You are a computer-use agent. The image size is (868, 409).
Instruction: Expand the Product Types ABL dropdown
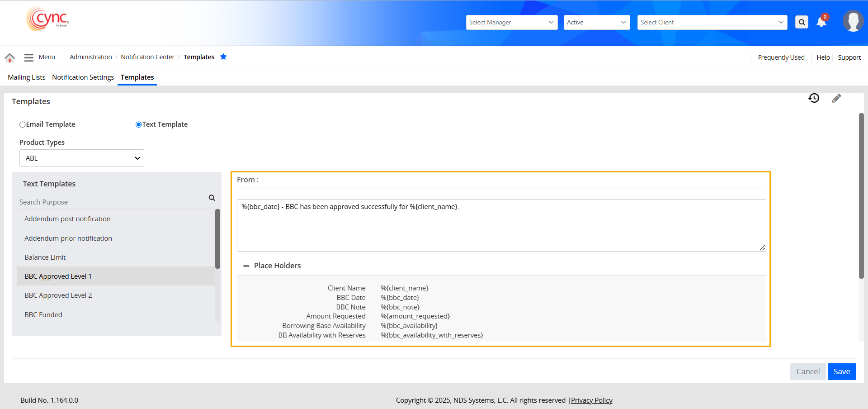click(82, 158)
